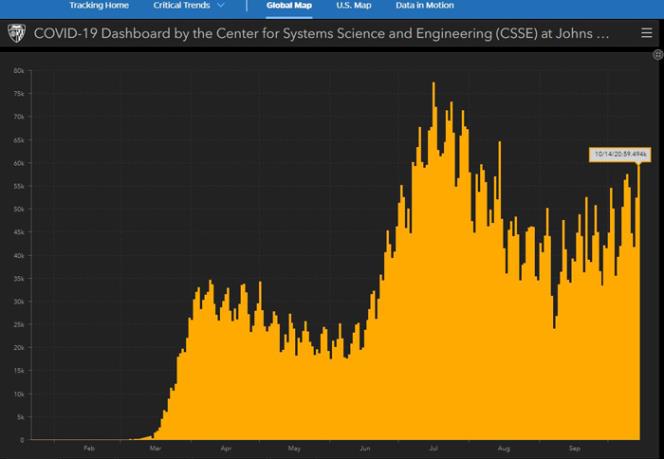This screenshot has height=459, width=664.
Task: Click the Mar label on the x-axis
Action: [x=156, y=449]
